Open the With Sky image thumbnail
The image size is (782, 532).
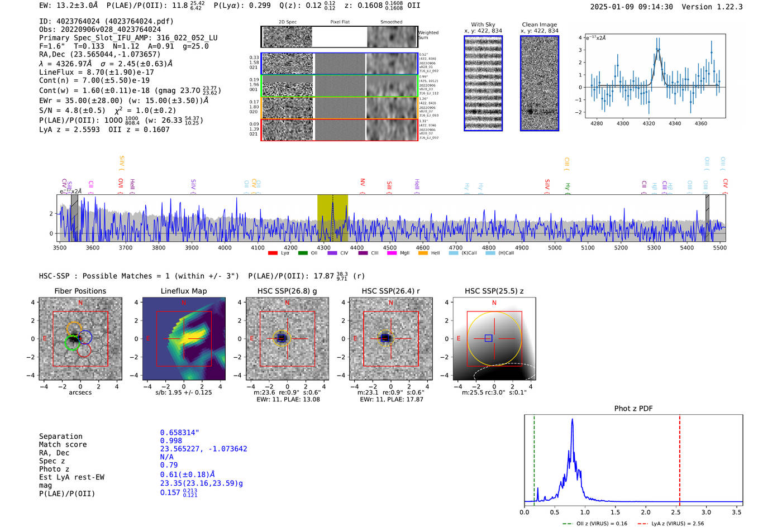pyautogui.click(x=483, y=83)
